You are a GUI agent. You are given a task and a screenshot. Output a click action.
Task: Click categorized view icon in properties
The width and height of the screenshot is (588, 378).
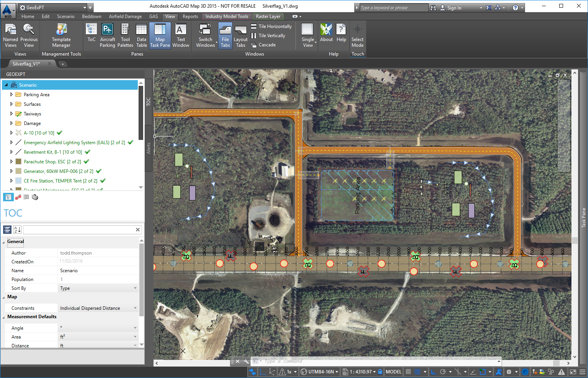(7, 230)
